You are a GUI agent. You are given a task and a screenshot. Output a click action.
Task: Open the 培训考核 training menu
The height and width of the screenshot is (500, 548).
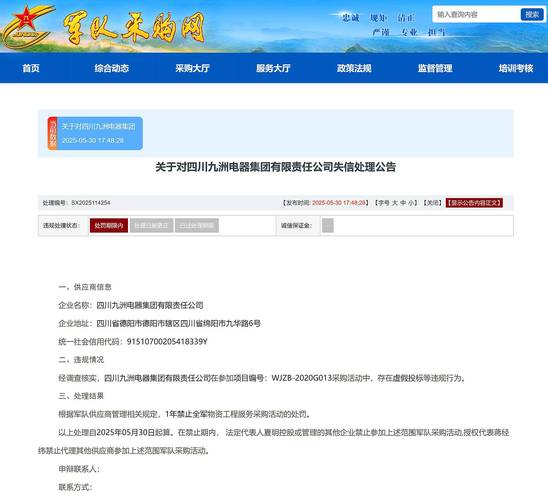point(516,68)
